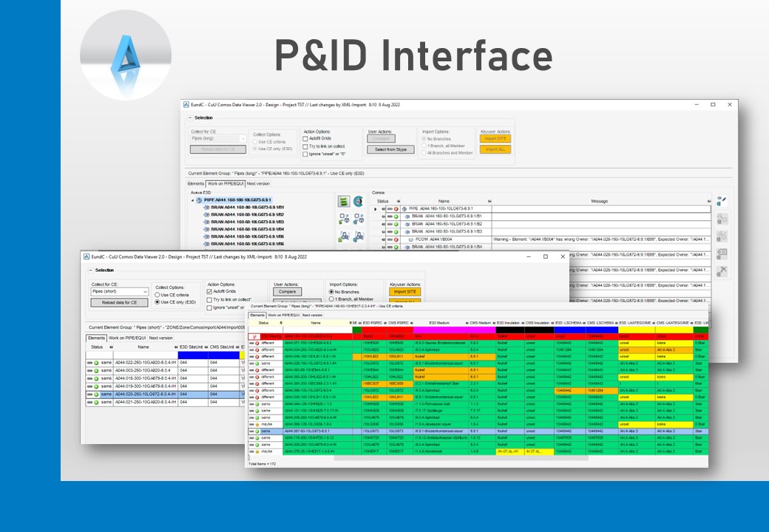Viewport: 769px width, 532px height.
Task: Select the 'Use CE criteria' radio button in front window
Action: (158, 295)
